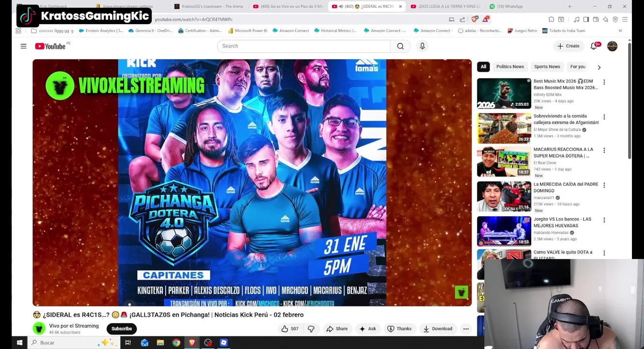644x349 pixels.
Task: Dislike this video
Action: click(x=311, y=329)
